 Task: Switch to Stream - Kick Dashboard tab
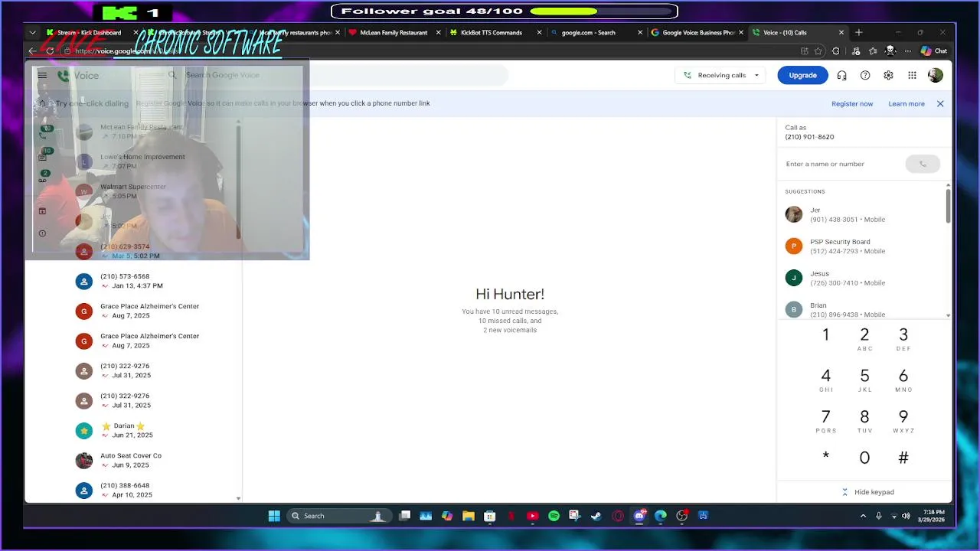coord(90,33)
